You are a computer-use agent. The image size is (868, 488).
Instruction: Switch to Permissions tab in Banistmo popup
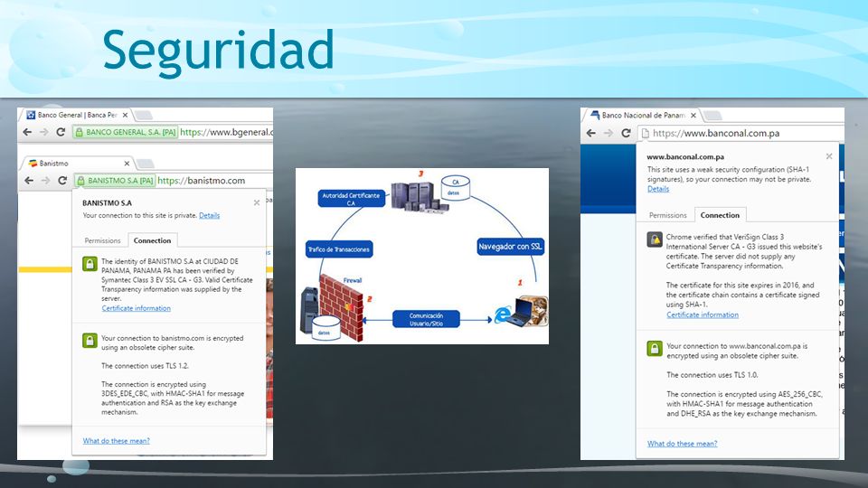[102, 240]
